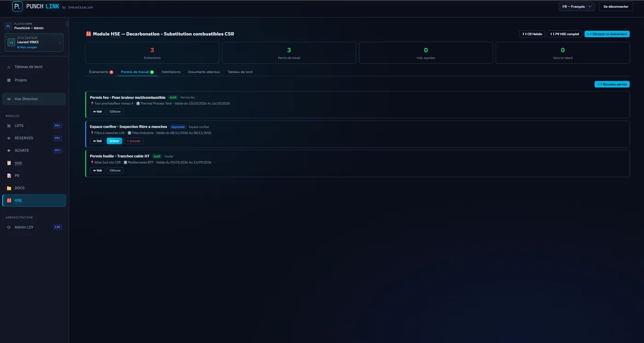The image size is (644, 343).
Task: Click the ACHATS module icon
Action: (x=9, y=150)
